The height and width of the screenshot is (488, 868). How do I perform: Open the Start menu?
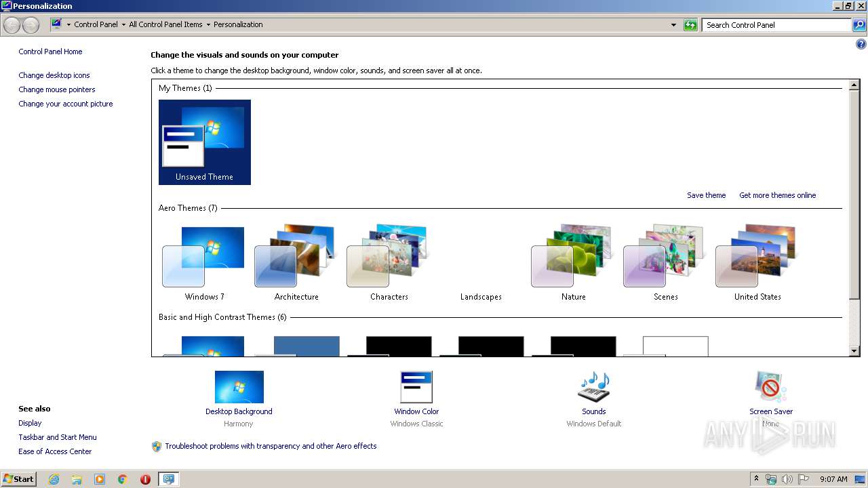coord(18,479)
